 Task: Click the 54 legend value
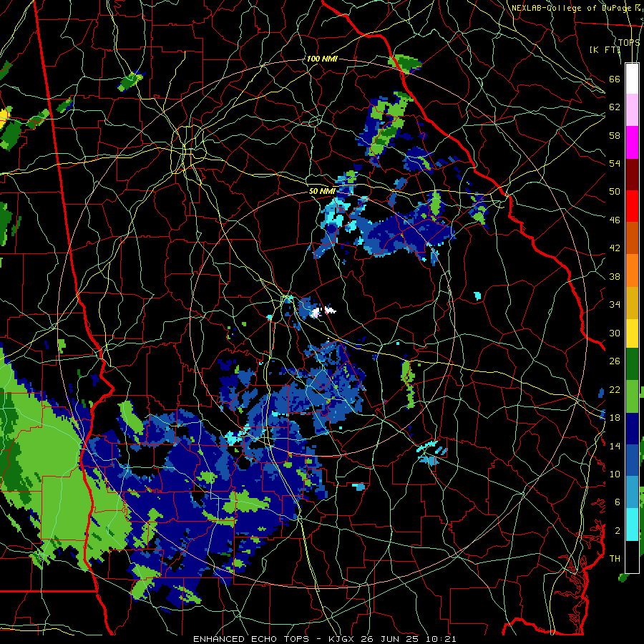click(x=615, y=163)
